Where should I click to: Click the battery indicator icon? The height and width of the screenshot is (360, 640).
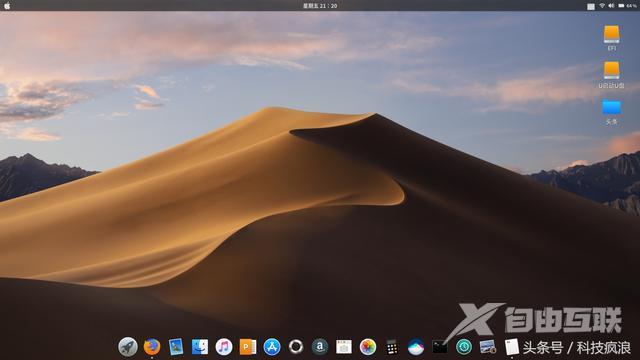coord(621,6)
